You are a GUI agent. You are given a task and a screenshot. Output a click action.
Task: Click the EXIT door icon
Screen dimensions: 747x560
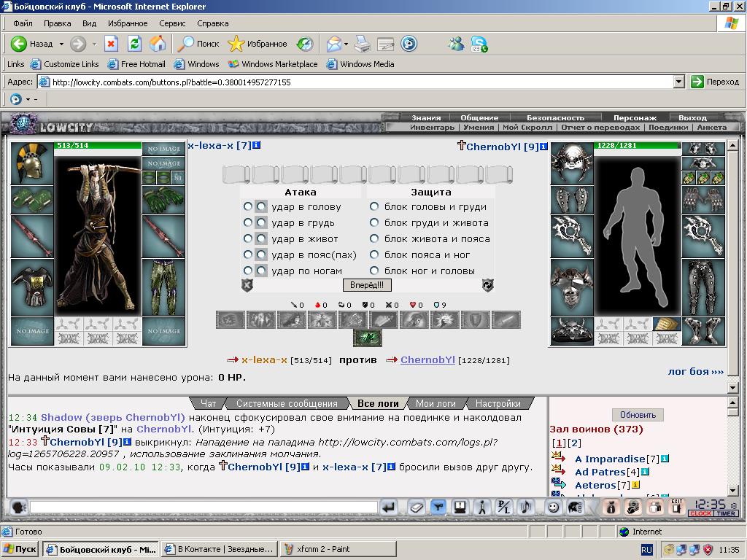(x=676, y=507)
